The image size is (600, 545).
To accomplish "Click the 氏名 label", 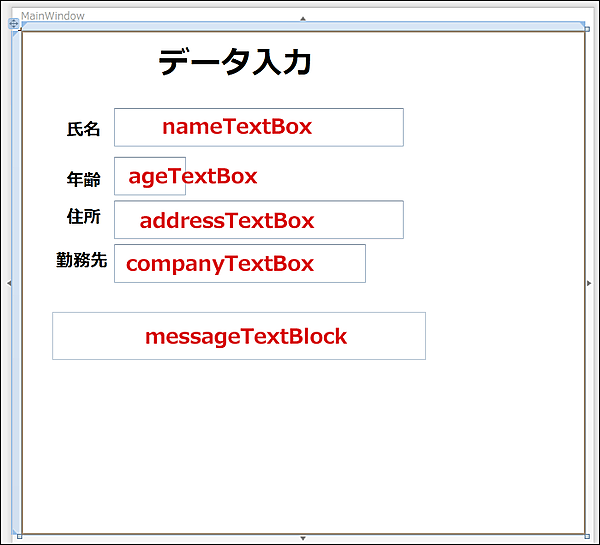I will pos(83,129).
